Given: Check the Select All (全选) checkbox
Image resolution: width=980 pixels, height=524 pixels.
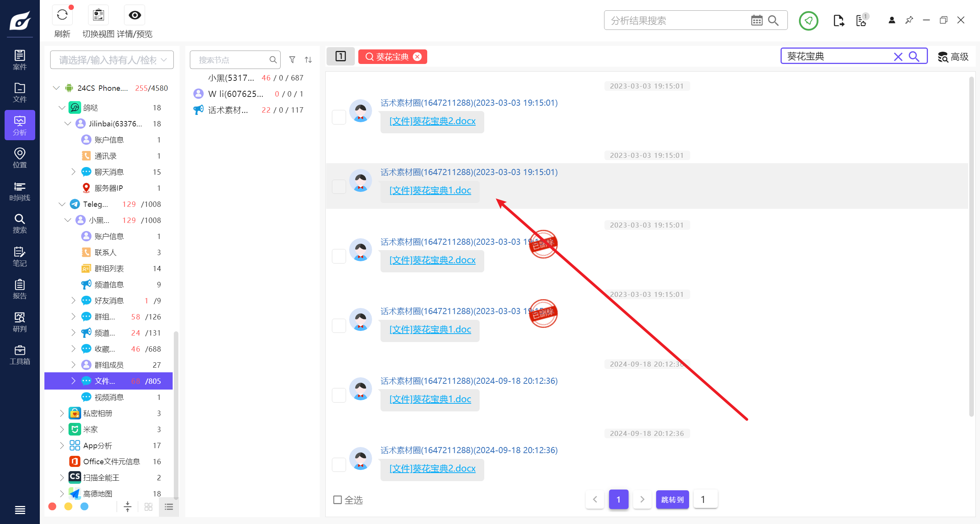Looking at the screenshot, I should coord(338,500).
